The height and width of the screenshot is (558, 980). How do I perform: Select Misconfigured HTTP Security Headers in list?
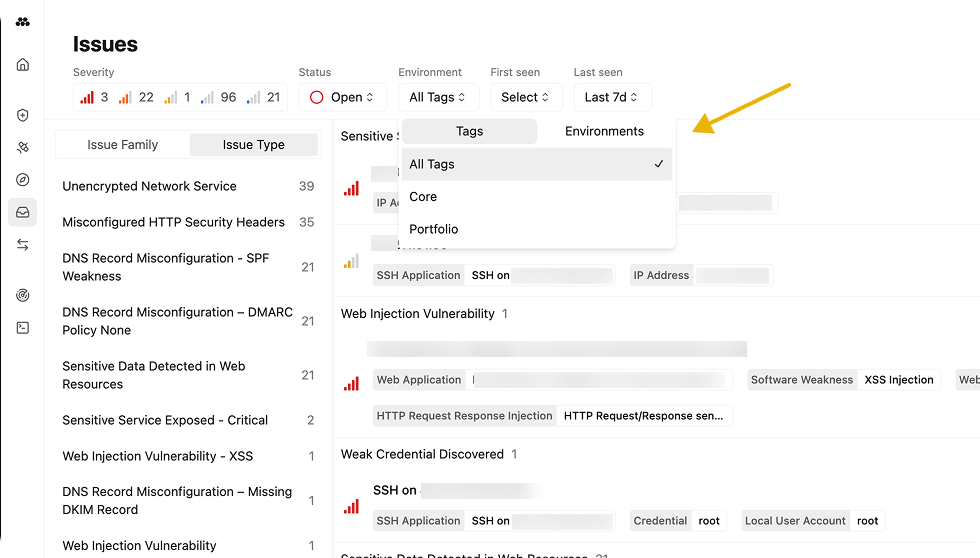[173, 222]
